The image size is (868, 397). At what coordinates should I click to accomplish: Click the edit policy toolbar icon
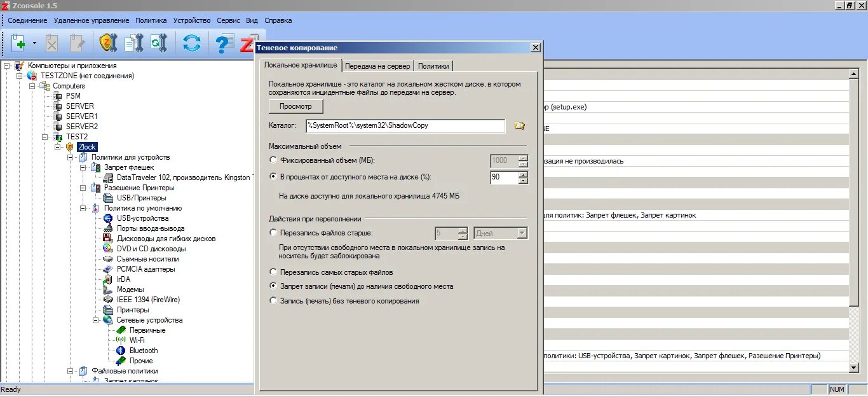click(x=77, y=43)
